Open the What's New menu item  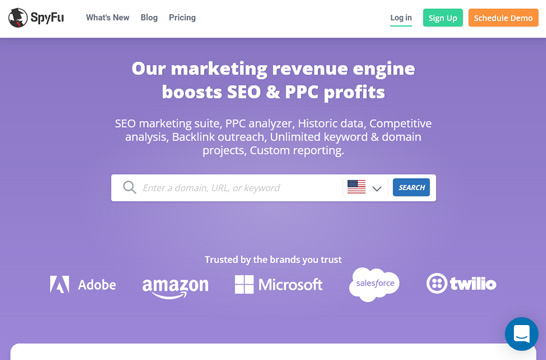coord(108,17)
